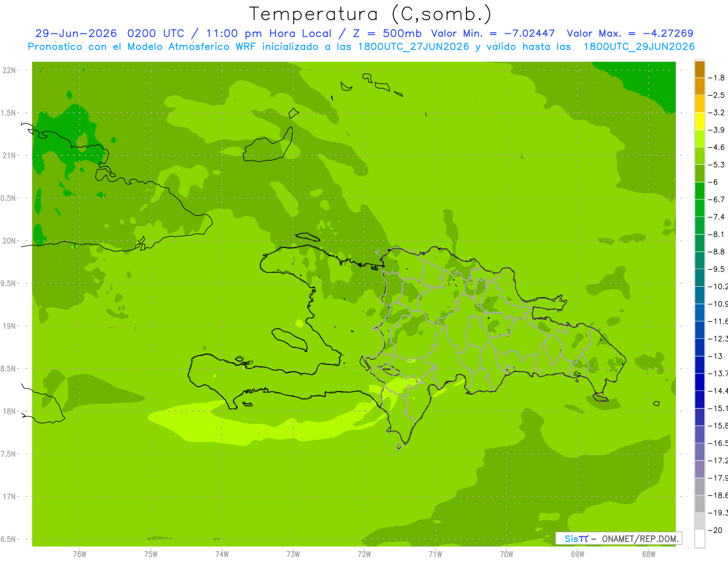Viewport: 728px width, 562px height.
Task: Click the "75W" longitude label
Action: coord(151,554)
